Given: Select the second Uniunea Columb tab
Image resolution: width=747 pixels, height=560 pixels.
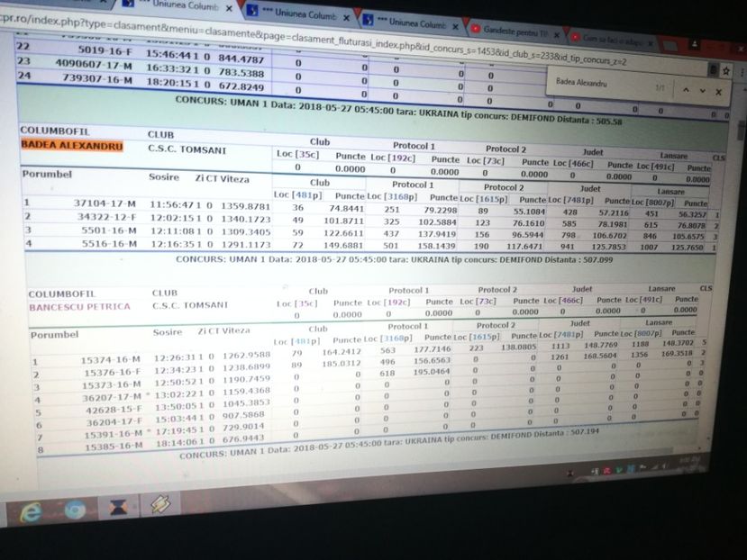Looking at the screenshot, I should tap(297, 14).
